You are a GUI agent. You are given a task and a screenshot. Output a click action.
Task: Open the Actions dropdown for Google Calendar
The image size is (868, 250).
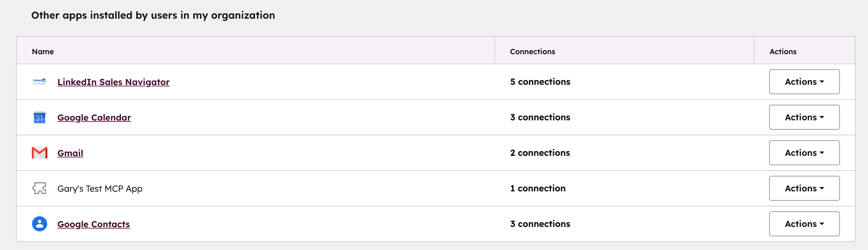point(804,117)
